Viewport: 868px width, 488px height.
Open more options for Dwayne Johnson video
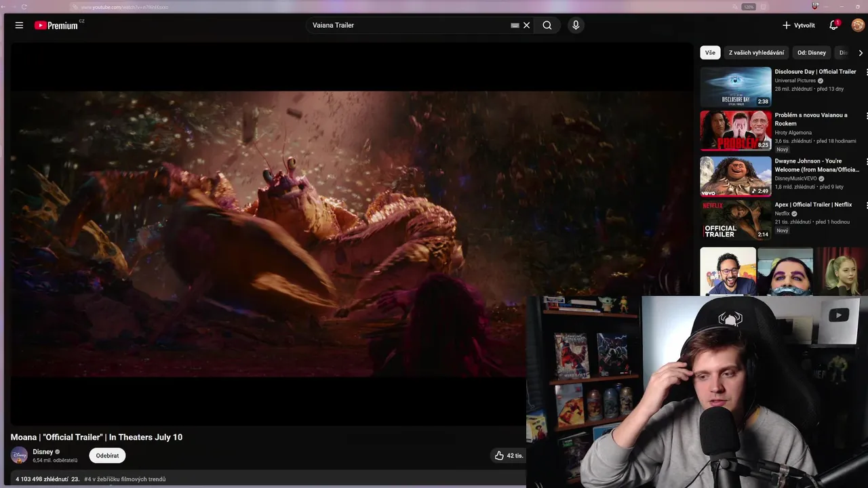point(866,162)
